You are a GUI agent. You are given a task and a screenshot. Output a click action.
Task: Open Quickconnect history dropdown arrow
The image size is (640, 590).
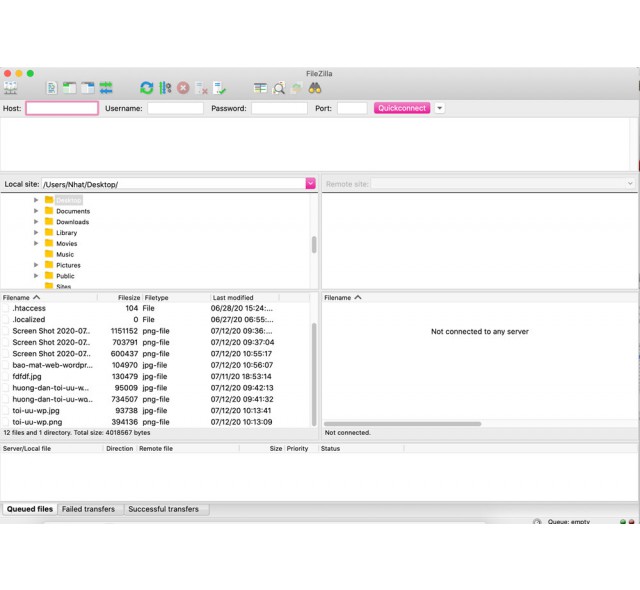(440, 109)
